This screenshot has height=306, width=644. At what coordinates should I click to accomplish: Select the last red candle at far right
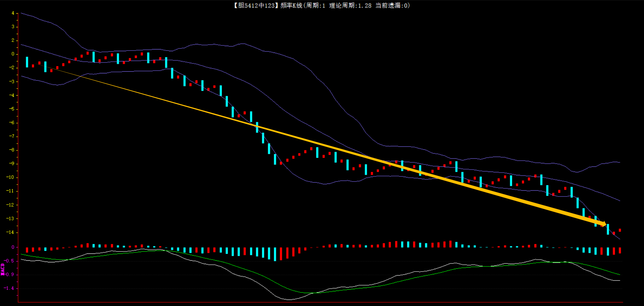pos(620,230)
